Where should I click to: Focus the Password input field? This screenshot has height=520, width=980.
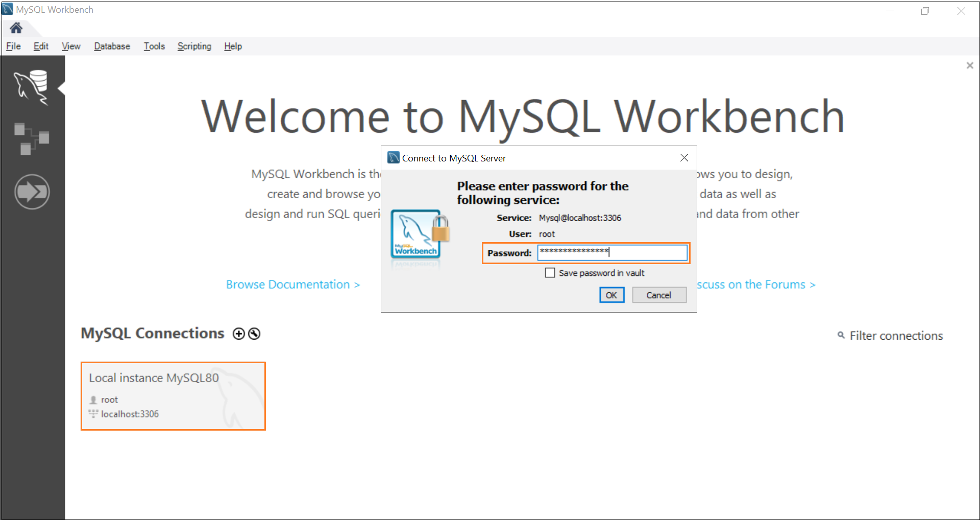point(612,252)
